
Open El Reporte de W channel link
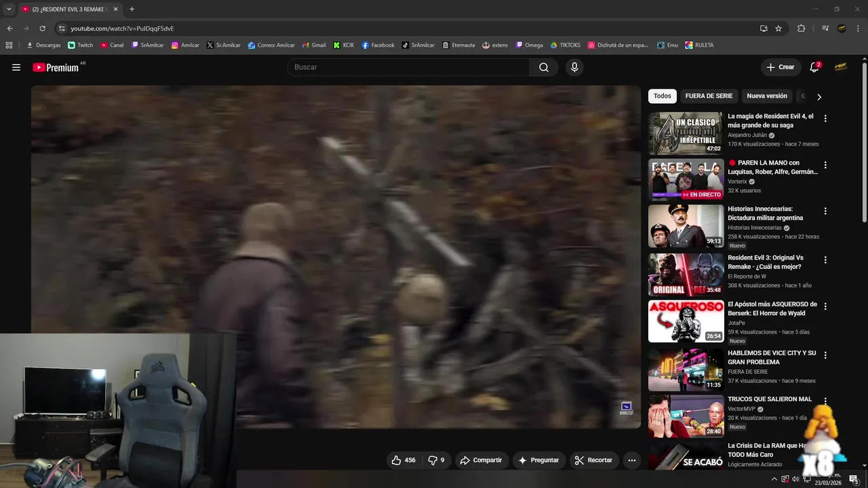[x=747, y=277]
